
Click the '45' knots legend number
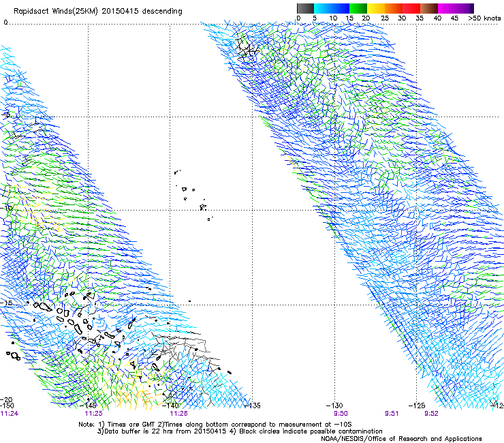[x=454, y=18]
